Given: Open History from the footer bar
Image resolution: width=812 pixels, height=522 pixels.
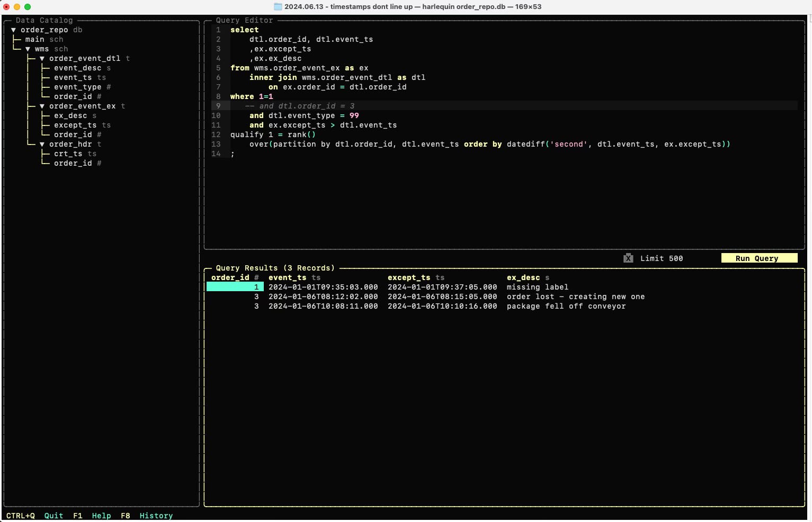Looking at the screenshot, I should pyautogui.click(x=156, y=516).
